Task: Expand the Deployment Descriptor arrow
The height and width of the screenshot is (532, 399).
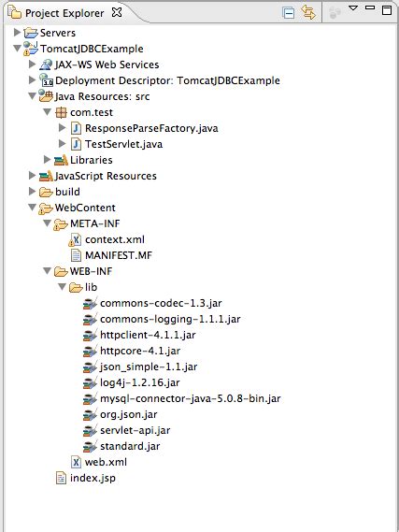Action: click(32, 80)
